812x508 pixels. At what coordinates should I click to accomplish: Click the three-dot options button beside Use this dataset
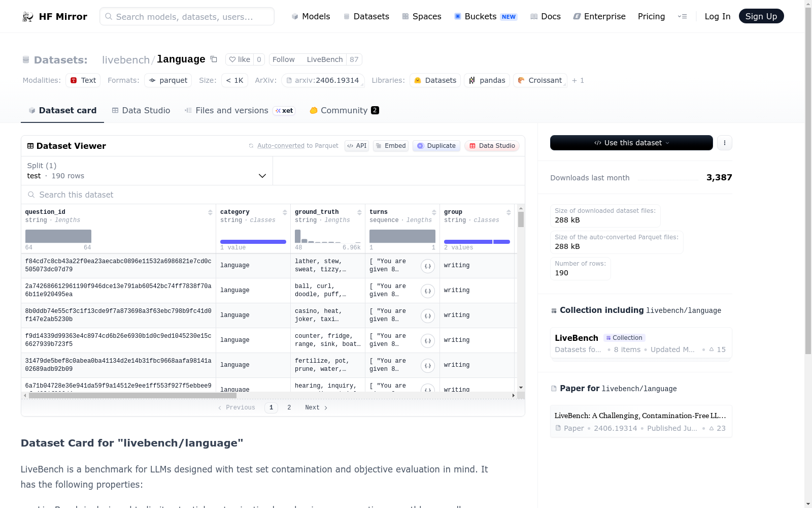click(x=725, y=143)
